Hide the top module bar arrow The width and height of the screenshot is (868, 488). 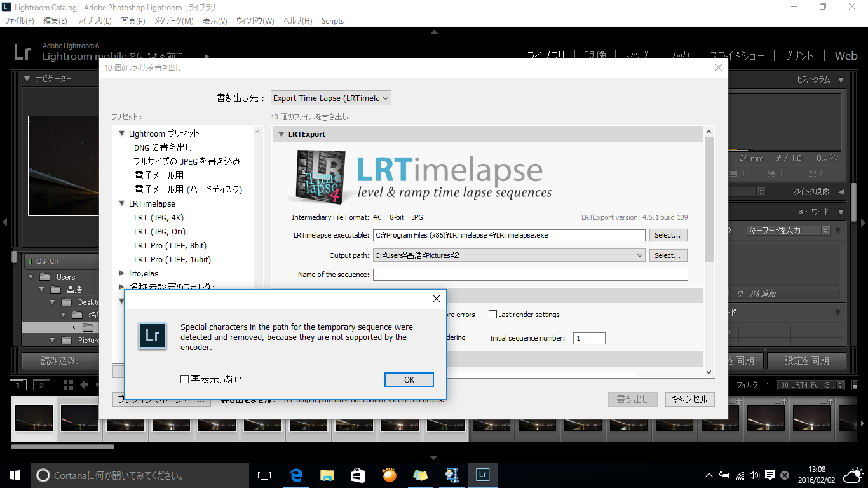[434, 32]
